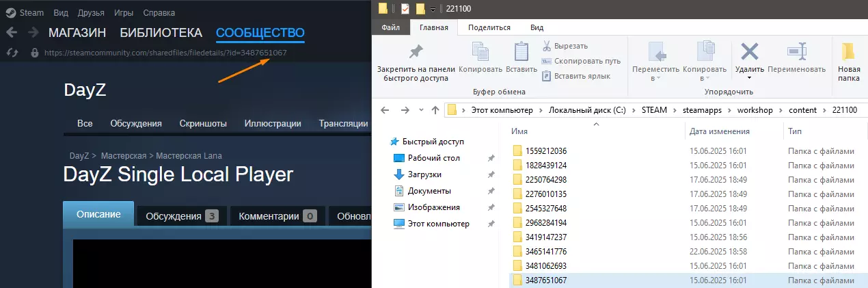The width and height of the screenshot is (868, 288).
Task: Click Вырезать in the Explorer ribbon
Action: pos(565,46)
